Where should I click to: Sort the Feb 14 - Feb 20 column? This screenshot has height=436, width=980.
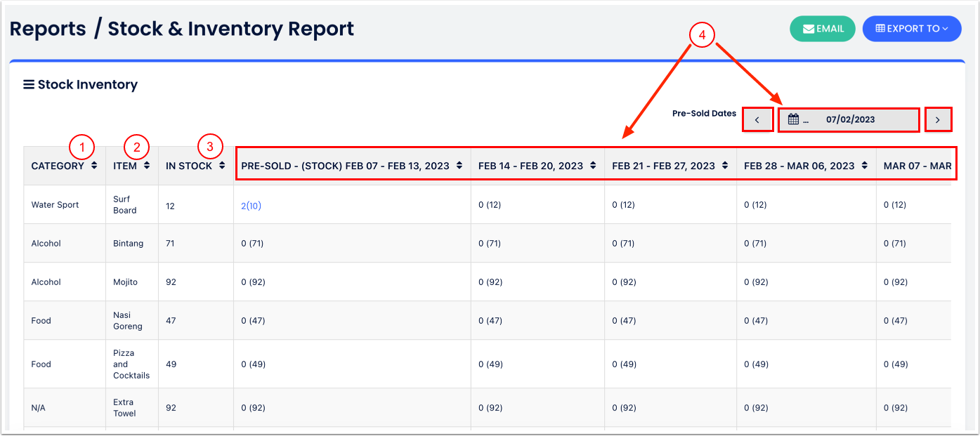[x=593, y=166]
